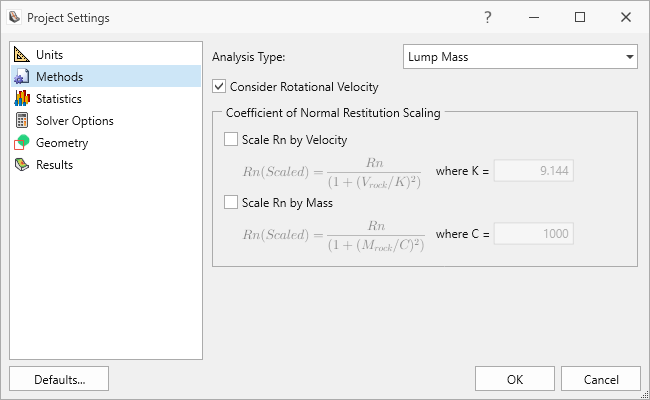
Task: Open the Geometry settings page
Action: [106, 143]
